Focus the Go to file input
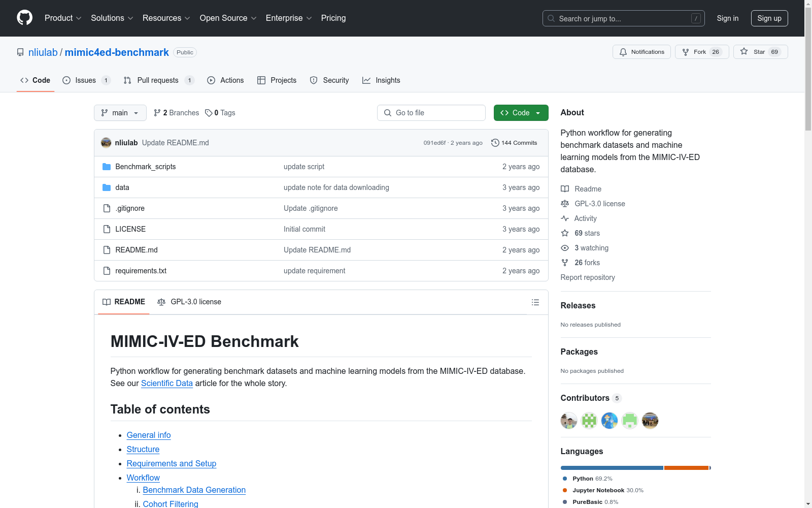812x508 pixels. pos(431,113)
